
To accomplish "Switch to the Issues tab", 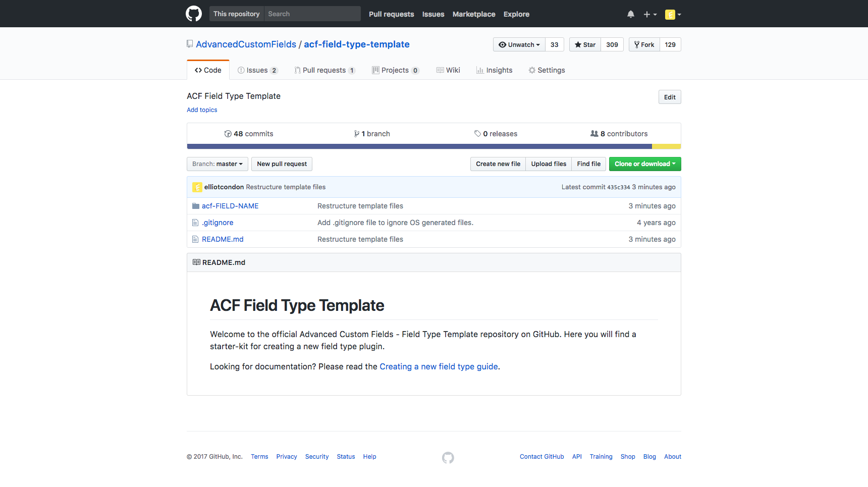I will coord(258,70).
